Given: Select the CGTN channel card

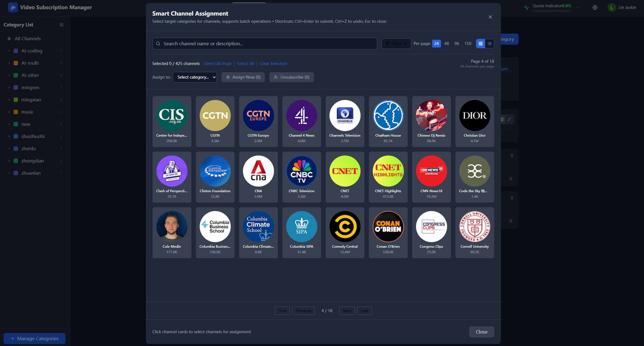Looking at the screenshot, I should [x=215, y=122].
